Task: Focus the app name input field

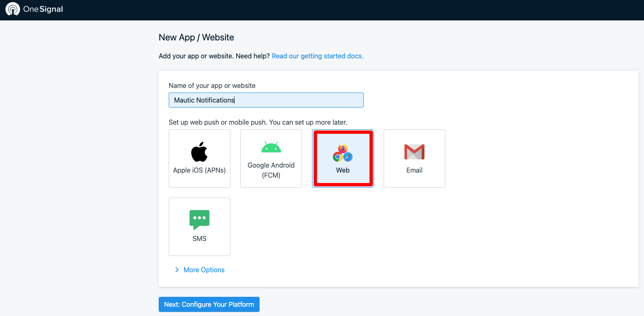Action: pyautogui.click(x=266, y=100)
